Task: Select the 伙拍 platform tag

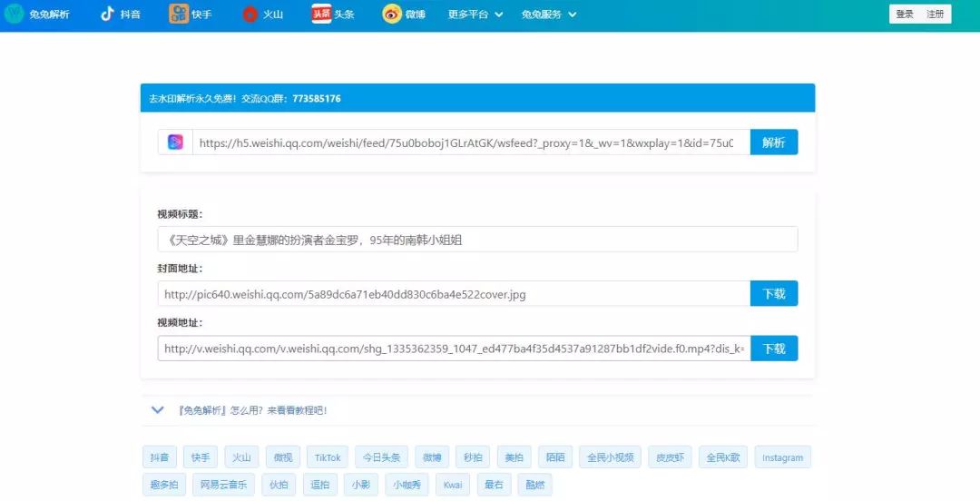Action: [279, 485]
